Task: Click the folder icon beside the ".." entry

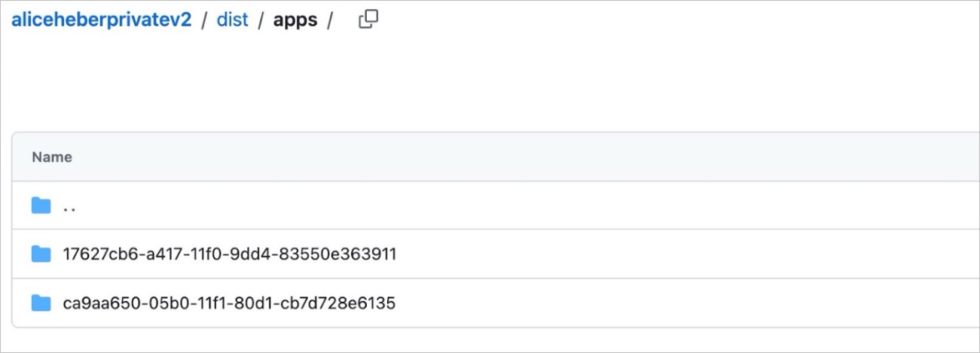Action: 41,205
